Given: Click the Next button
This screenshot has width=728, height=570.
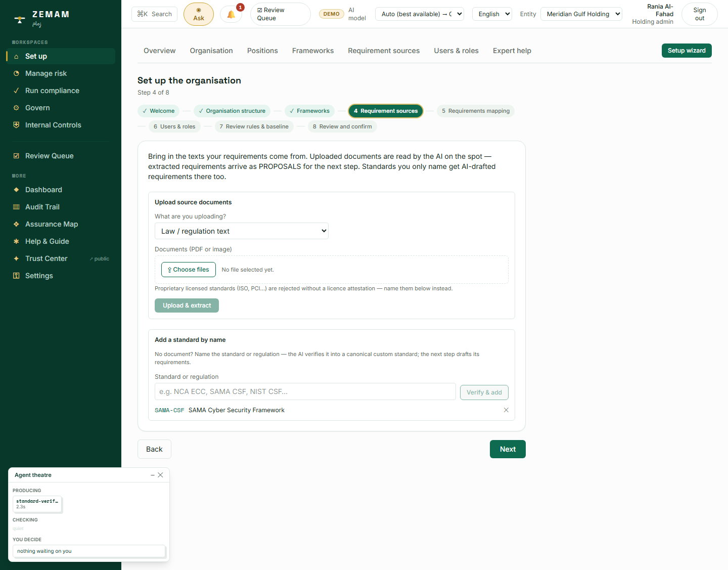Looking at the screenshot, I should [508, 449].
